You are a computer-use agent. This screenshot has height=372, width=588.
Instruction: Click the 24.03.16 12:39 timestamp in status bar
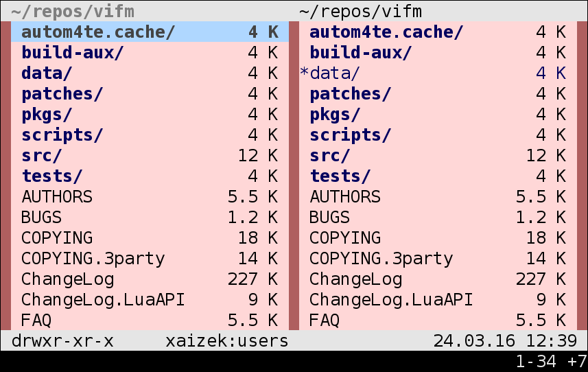(505, 341)
